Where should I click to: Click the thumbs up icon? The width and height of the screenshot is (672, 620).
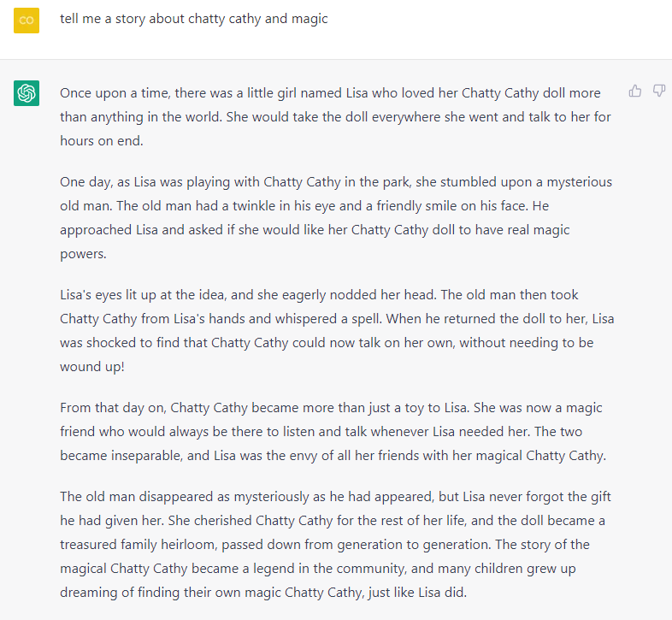click(x=635, y=91)
